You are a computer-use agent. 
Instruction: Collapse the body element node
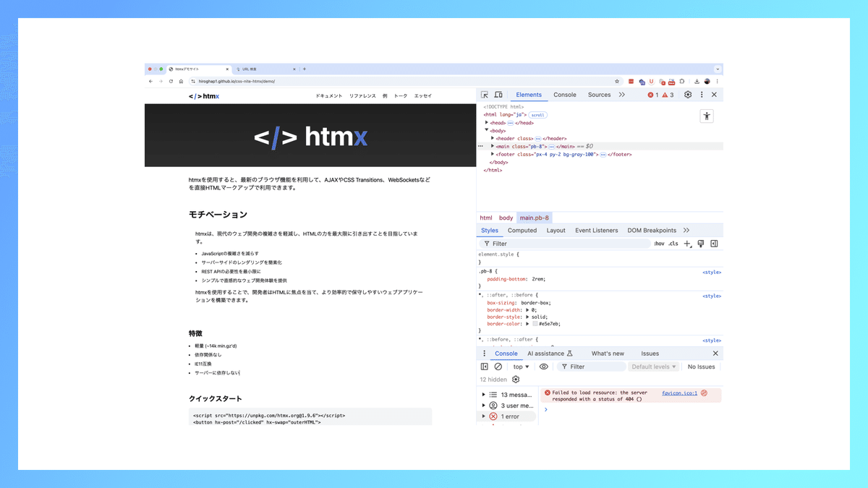487,130
